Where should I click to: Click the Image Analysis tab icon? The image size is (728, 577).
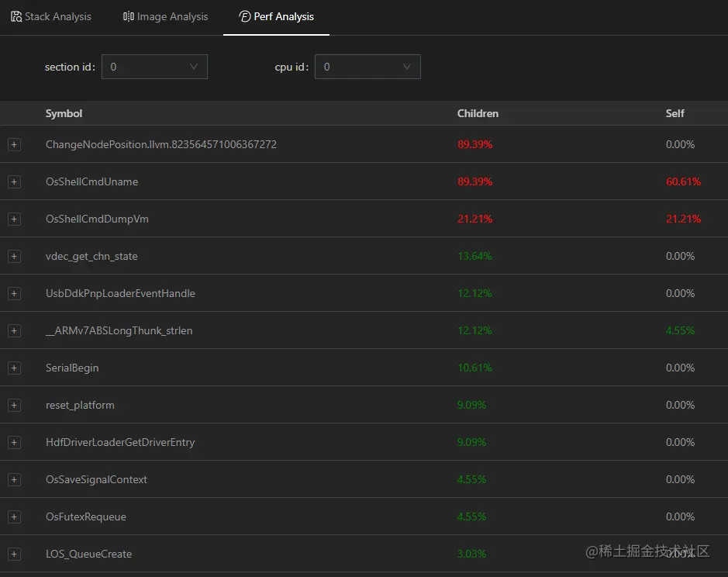pos(128,17)
